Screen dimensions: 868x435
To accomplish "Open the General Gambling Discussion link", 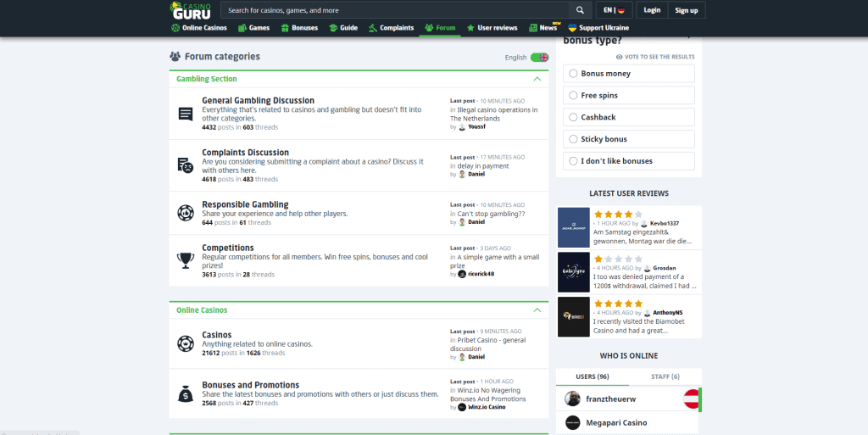I will [258, 100].
